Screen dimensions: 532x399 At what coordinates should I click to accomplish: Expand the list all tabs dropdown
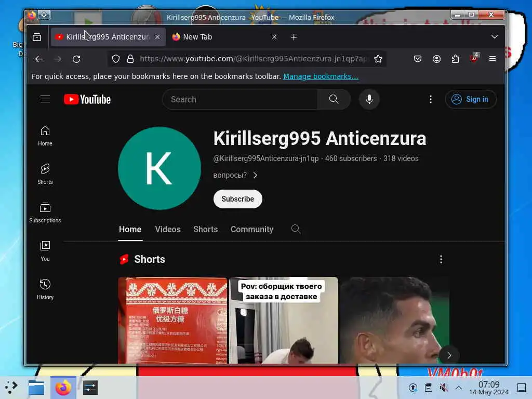tap(495, 37)
